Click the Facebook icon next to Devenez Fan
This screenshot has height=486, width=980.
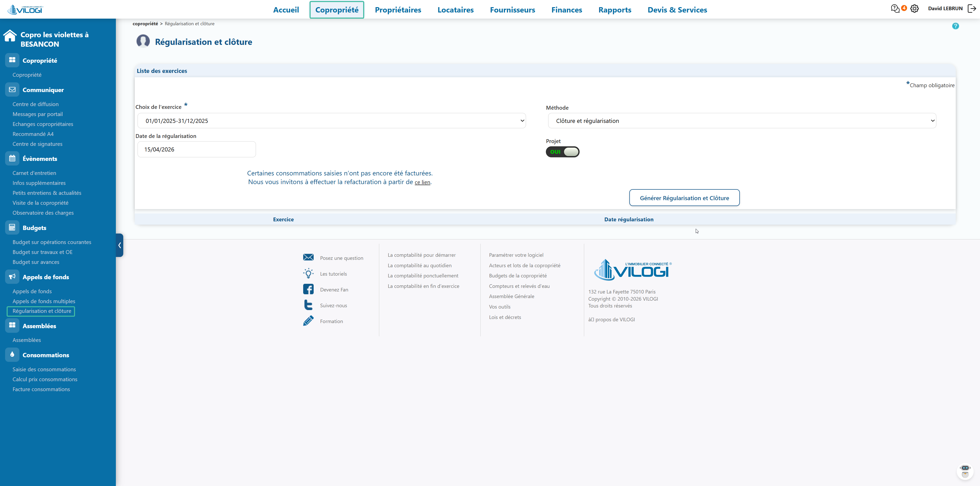point(308,289)
